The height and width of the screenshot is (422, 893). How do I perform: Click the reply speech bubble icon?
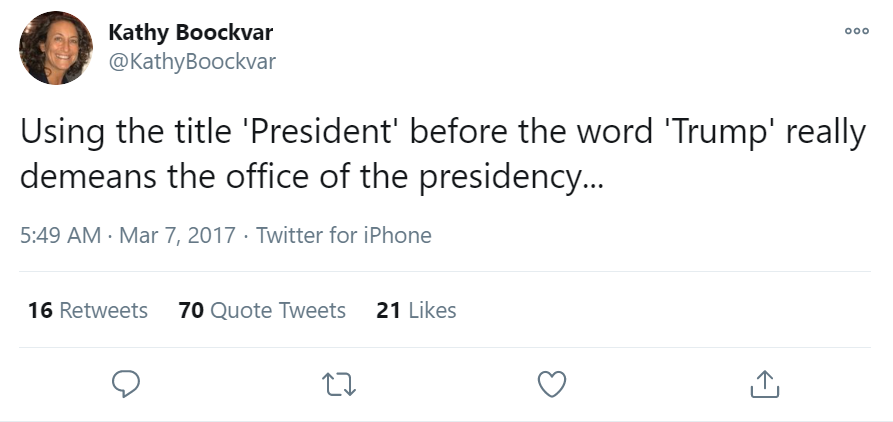(125, 382)
